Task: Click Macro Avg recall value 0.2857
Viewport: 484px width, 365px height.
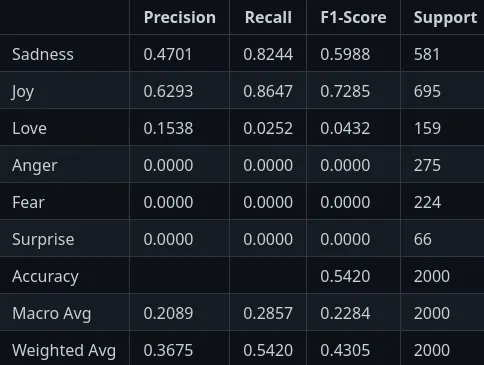Action: pos(268,313)
